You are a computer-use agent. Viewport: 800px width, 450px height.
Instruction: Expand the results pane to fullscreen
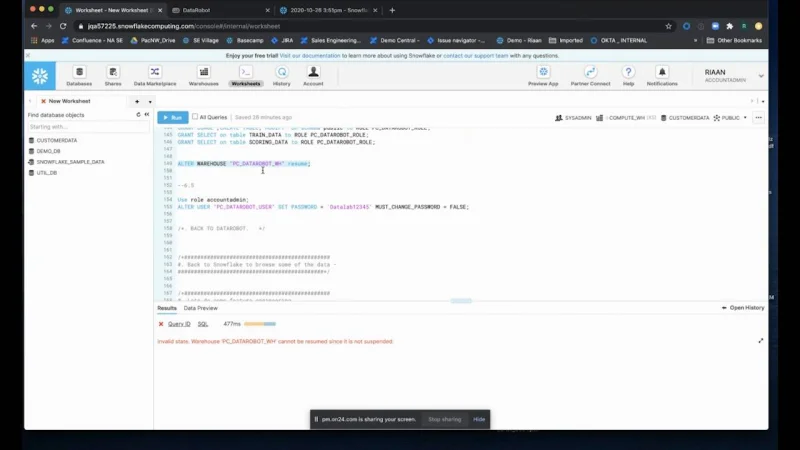(761, 341)
